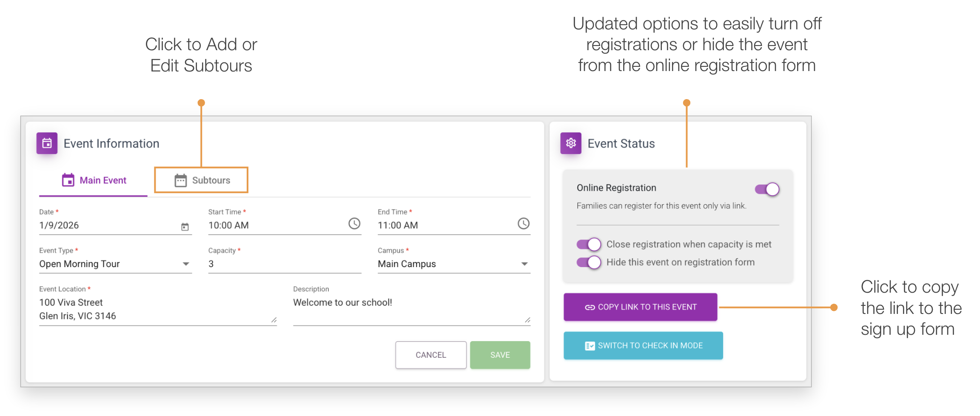This screenshot has width=980, height=416.
Task: Open the Start Time clock picker
Action: pyautogui.click(x=354, y=223)
